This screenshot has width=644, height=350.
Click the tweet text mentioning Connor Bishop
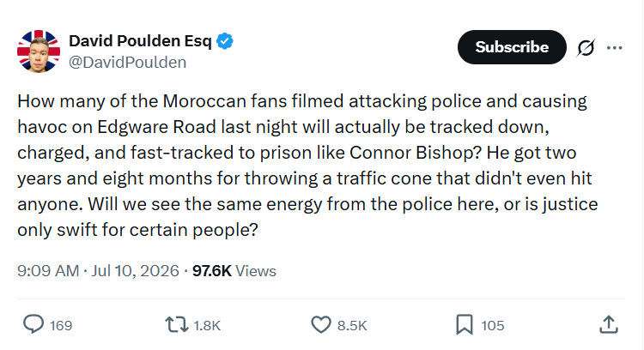pyautogui.click(x=307, y=166)
